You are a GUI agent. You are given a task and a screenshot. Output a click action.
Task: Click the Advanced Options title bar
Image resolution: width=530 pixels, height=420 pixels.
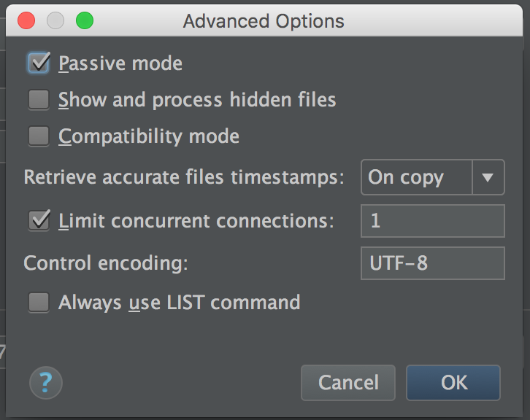264,20
